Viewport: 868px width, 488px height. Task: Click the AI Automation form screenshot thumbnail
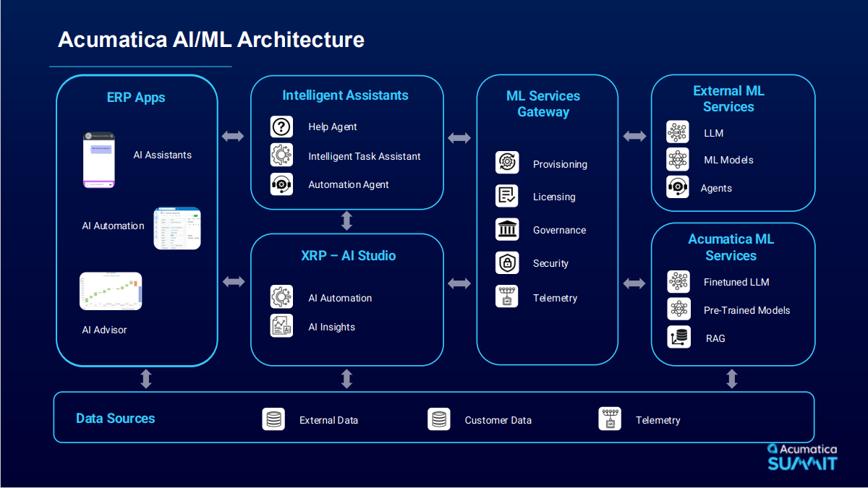(x=177, y=228)
